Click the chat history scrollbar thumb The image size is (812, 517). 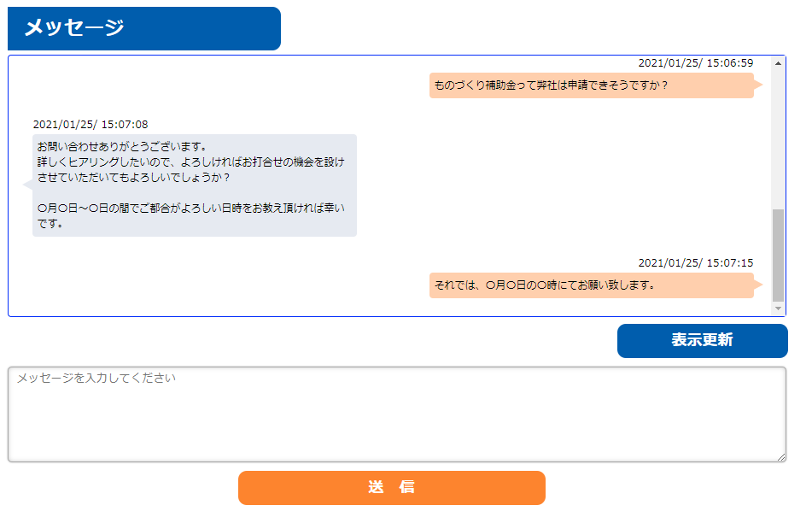tap(778, 252)
